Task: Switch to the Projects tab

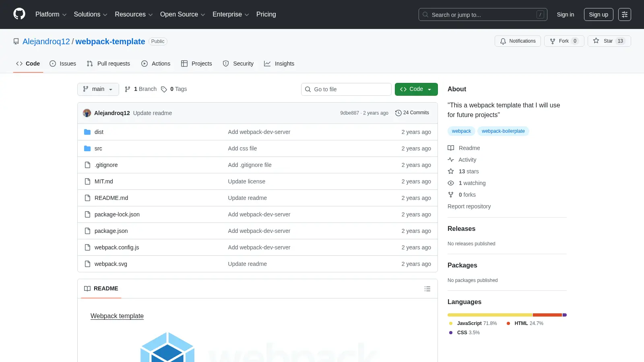Action: tap(196, 64)
